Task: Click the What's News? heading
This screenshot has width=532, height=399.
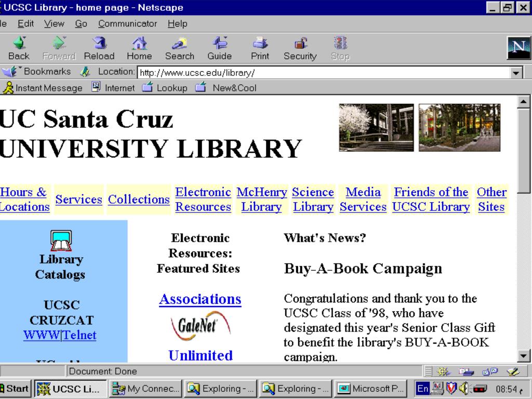Action: coord(325,238)
